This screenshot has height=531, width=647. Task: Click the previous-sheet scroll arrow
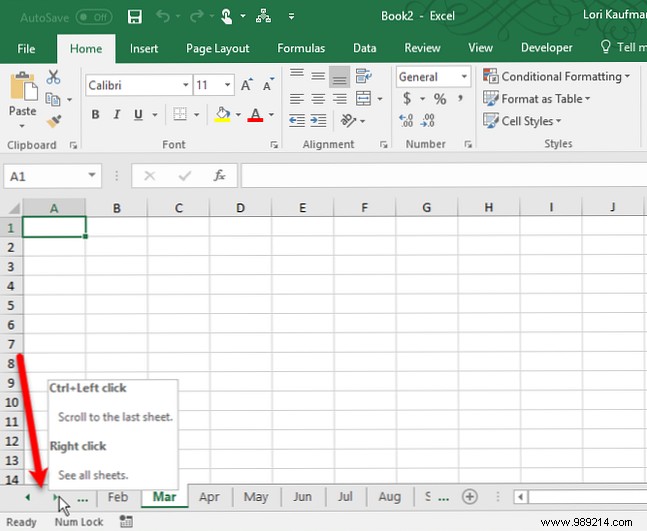tap(28, 498)
